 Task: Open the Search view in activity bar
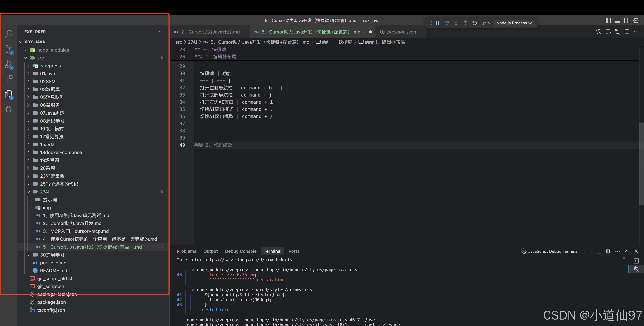pos(9,34)
